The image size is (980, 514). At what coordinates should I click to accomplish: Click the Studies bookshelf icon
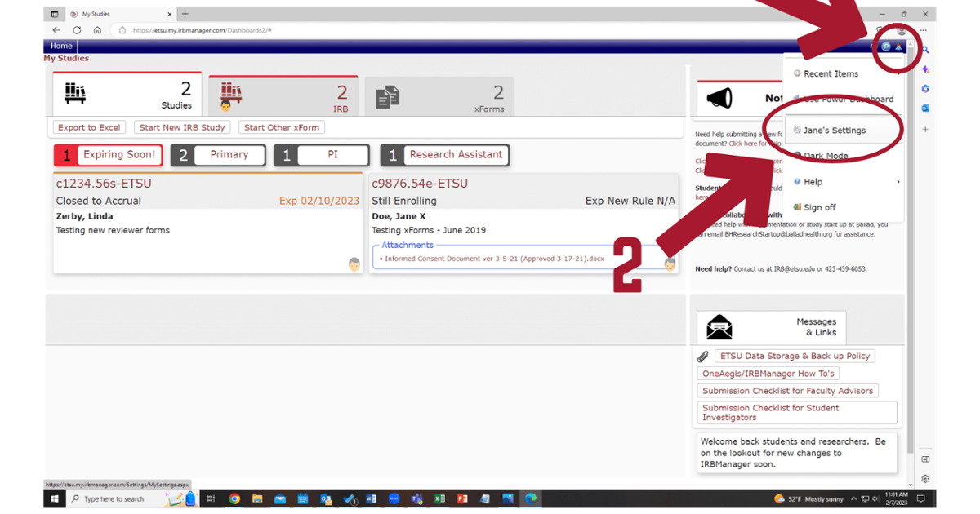coord(76,93)
